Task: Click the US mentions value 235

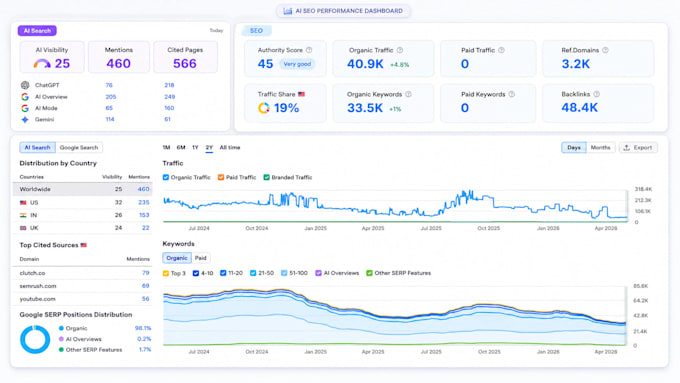Action: tap(144, 203)
